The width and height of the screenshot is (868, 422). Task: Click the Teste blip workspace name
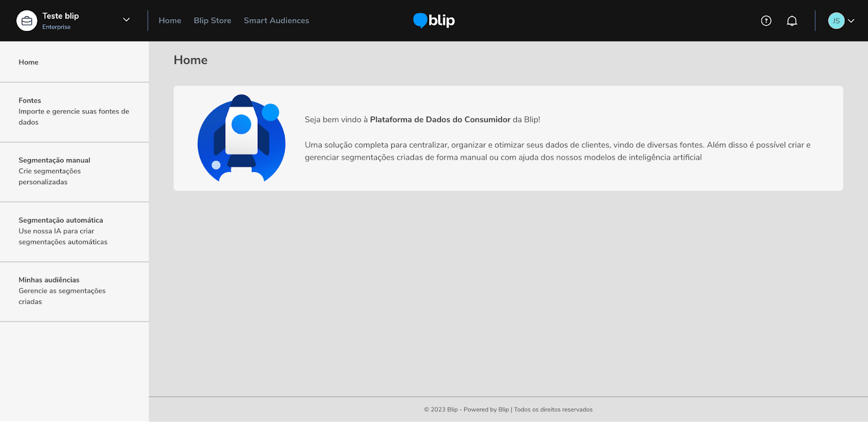[x=61, y=16]
